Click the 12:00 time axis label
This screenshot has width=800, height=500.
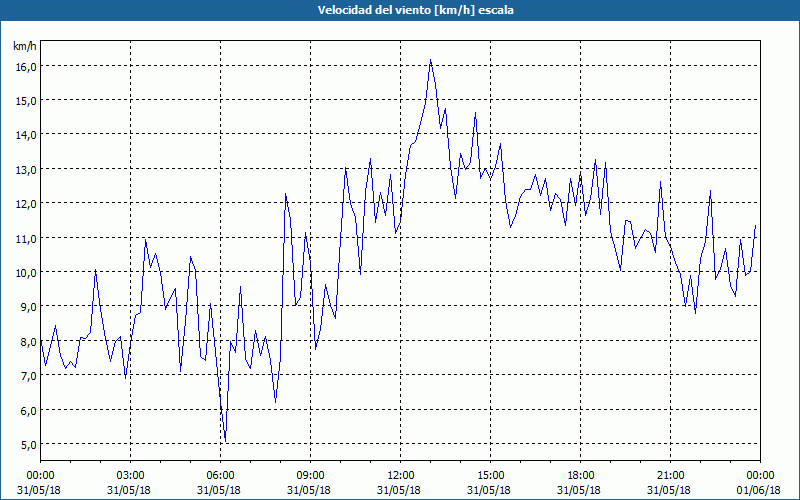(x=401, y=476)
